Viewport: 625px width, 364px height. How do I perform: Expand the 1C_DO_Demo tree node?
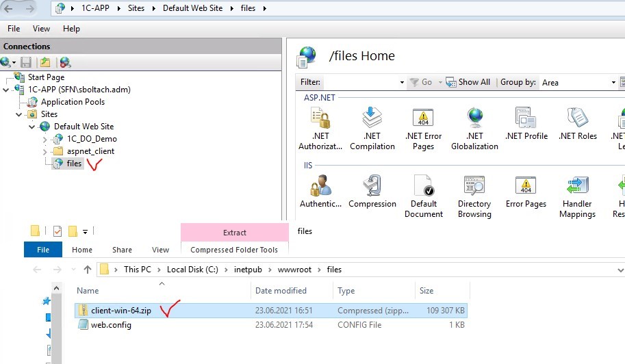click(x=45, y=140)
